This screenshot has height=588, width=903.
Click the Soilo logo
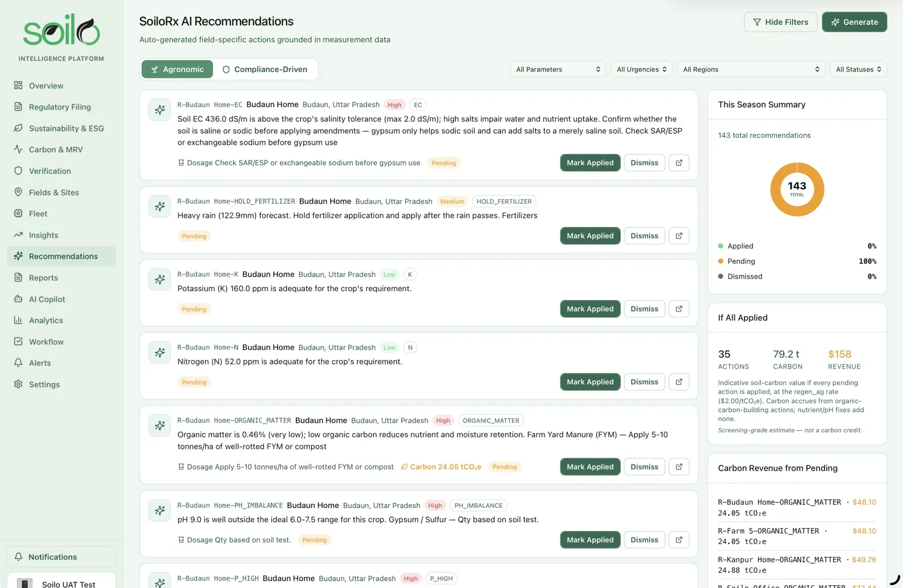coord(62,30)
